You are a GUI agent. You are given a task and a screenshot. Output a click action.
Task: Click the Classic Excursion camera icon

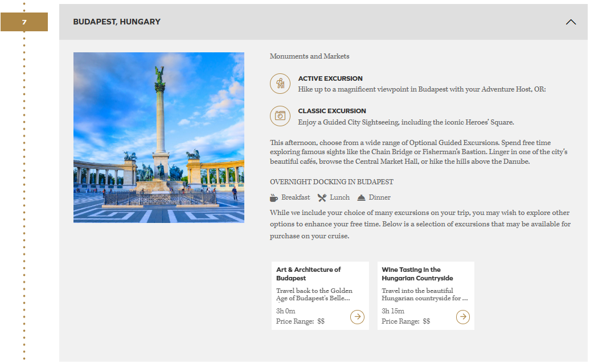(x=280, y=116)
